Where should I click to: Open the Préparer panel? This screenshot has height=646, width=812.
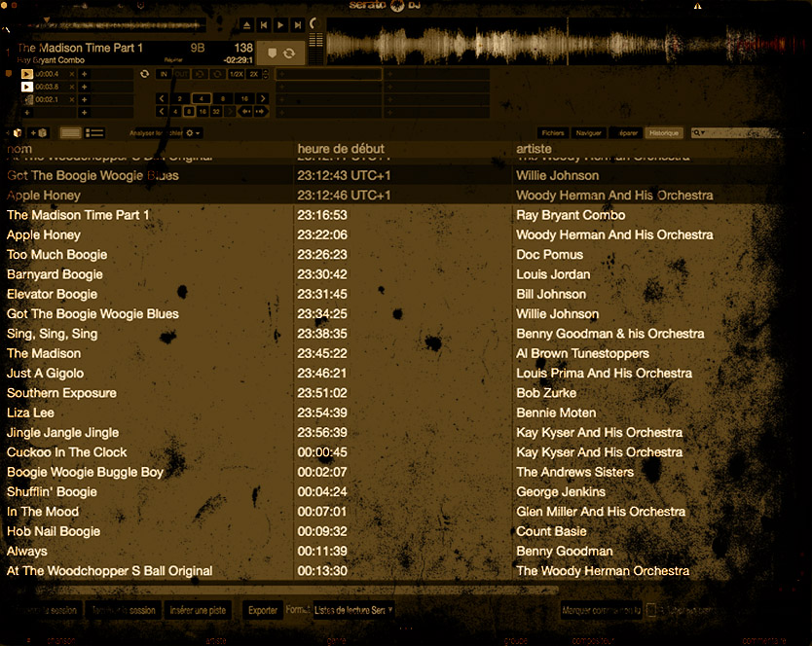coord(627,133)
